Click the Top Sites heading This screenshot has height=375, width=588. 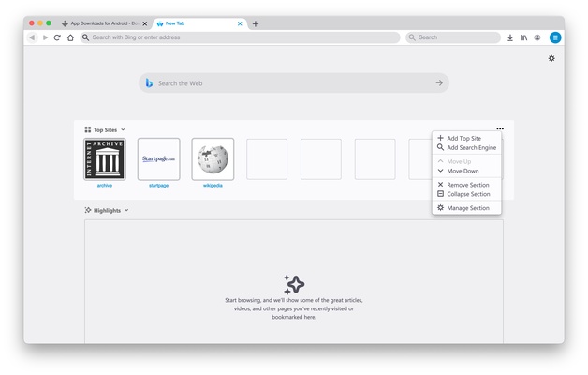point(106,130)
